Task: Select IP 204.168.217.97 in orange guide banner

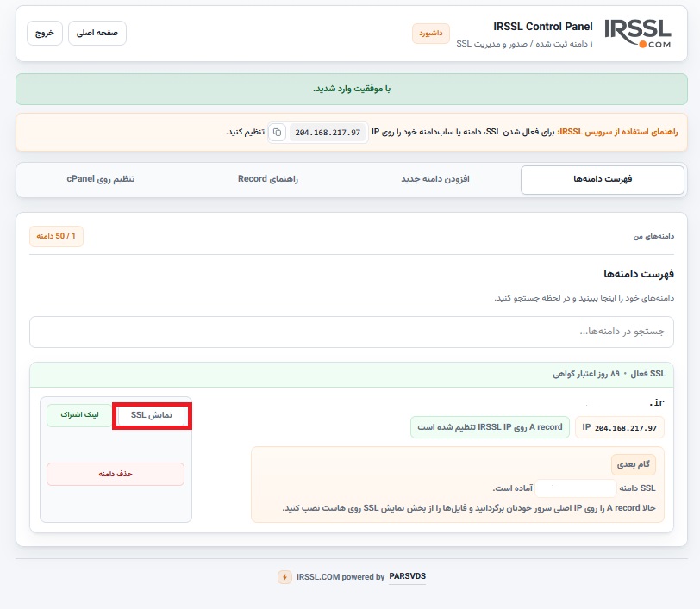Action: [x=328, y=133]
